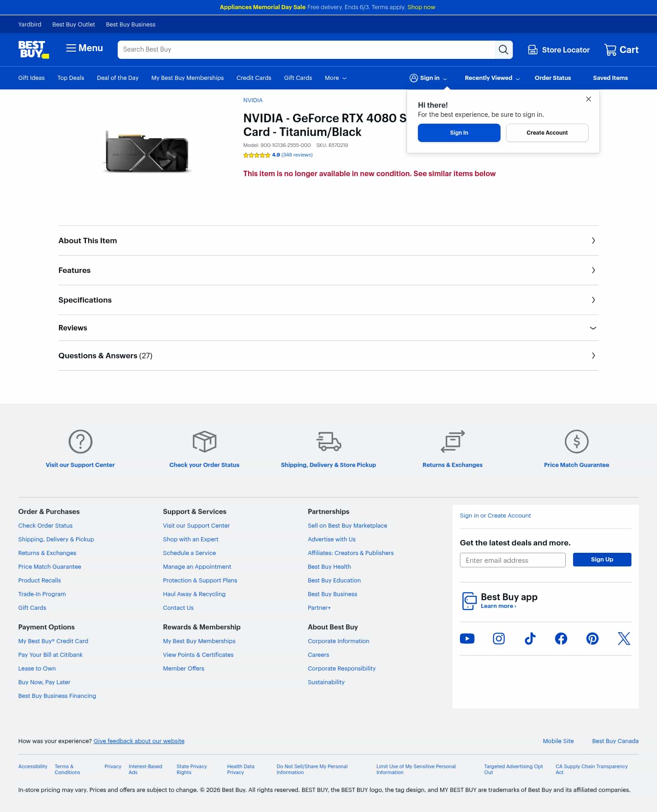Open My Best Buy Memberships in the navigation bar

coord(188,78)
